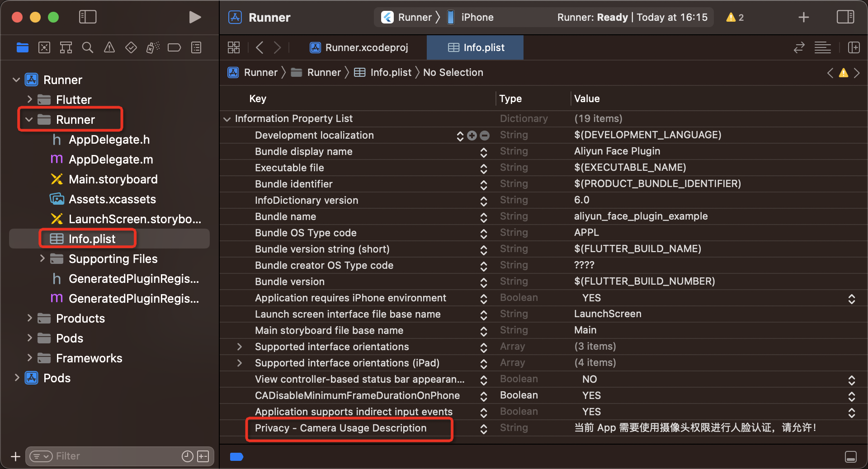Switch to the Runner.xcodeproj tab
This screenshot has height=469, width=868.
point(359,47)
